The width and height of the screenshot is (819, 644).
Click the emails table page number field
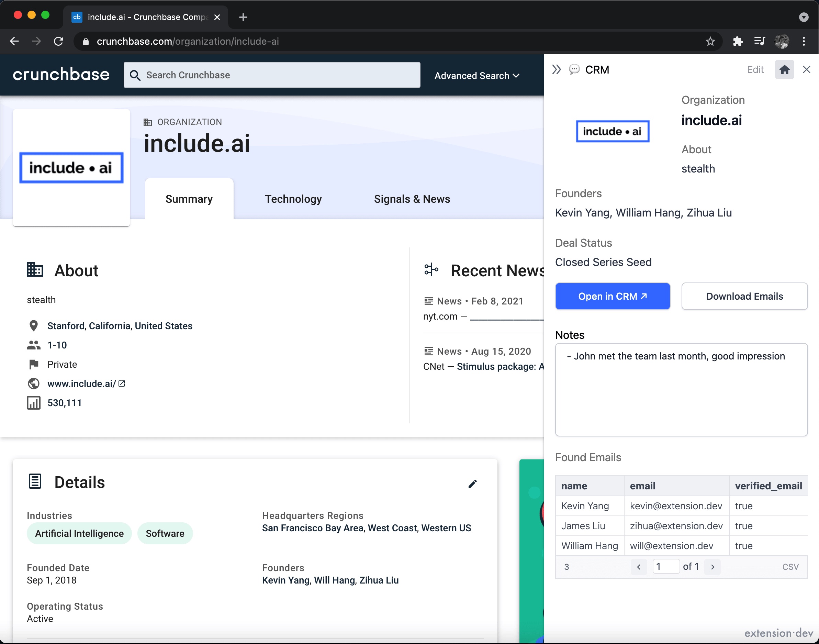(666, 566)
